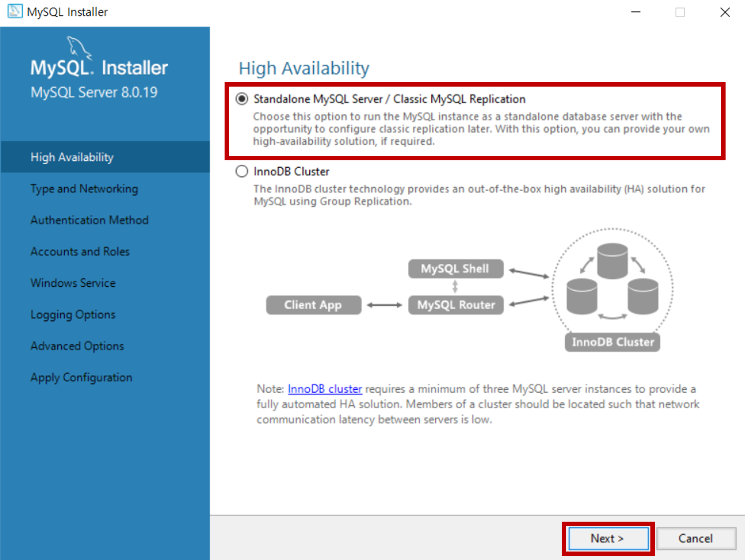
Task: Click the 'MySQL Server 8.0.19' version text
Action: point(94,92)
